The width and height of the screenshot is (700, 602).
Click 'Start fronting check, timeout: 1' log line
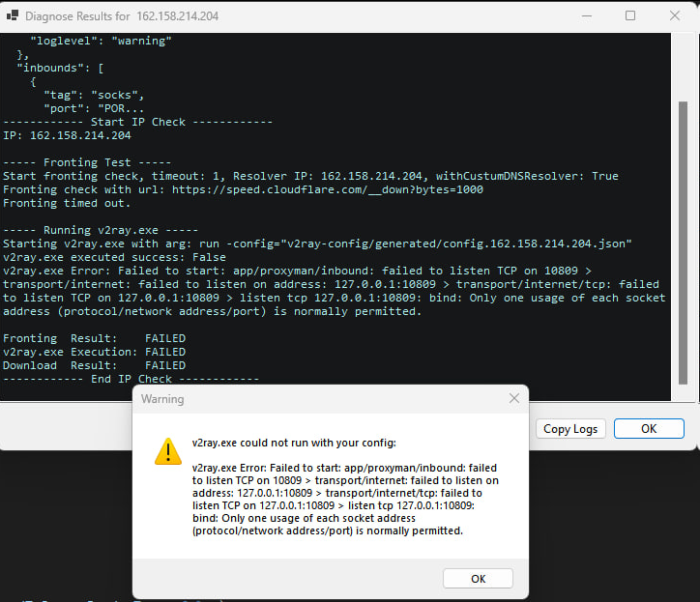click(310, 176)
